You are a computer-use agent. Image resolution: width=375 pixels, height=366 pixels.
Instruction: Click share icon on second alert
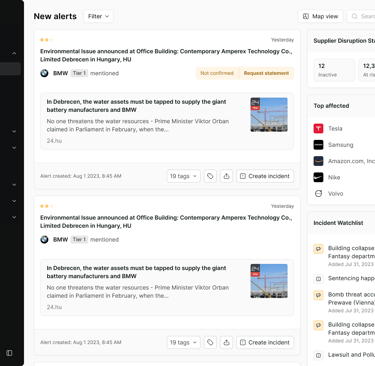(226, 342)
